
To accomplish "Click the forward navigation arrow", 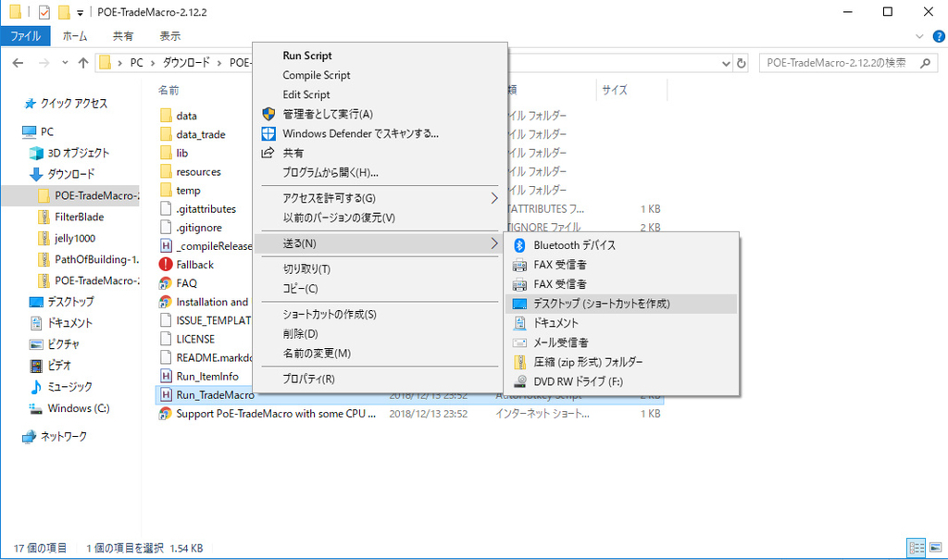I will [x=44, y=63].
